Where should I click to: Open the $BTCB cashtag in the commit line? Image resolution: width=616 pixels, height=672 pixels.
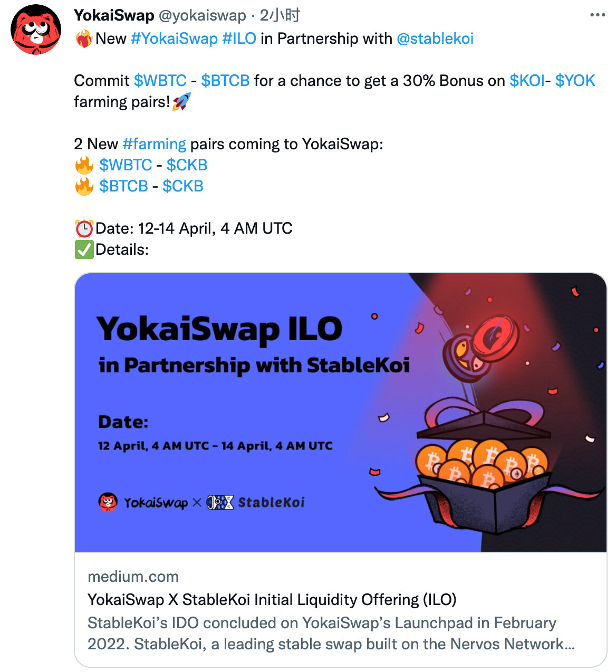(225, 81)
